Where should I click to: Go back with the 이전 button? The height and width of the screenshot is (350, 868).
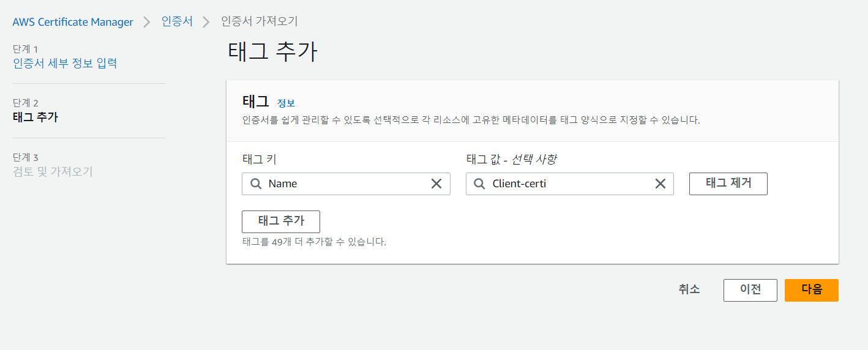[x=750, y=290]
